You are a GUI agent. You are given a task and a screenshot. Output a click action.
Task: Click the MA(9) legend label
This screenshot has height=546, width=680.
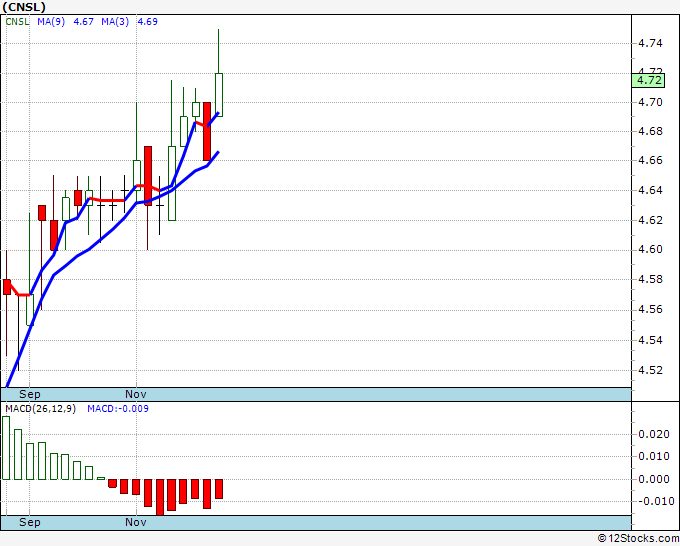coord(51,22)
